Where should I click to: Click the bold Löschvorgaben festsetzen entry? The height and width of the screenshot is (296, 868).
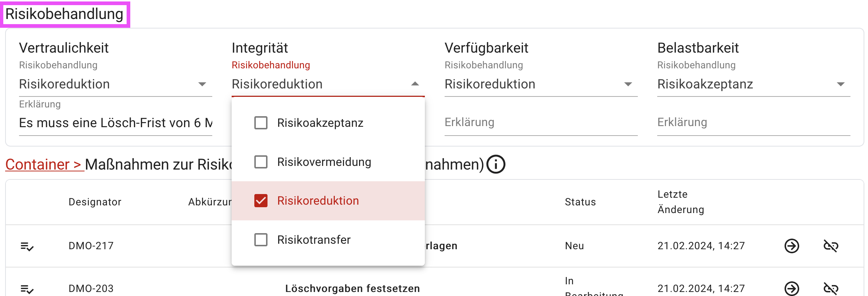click(x=352, y=288)
